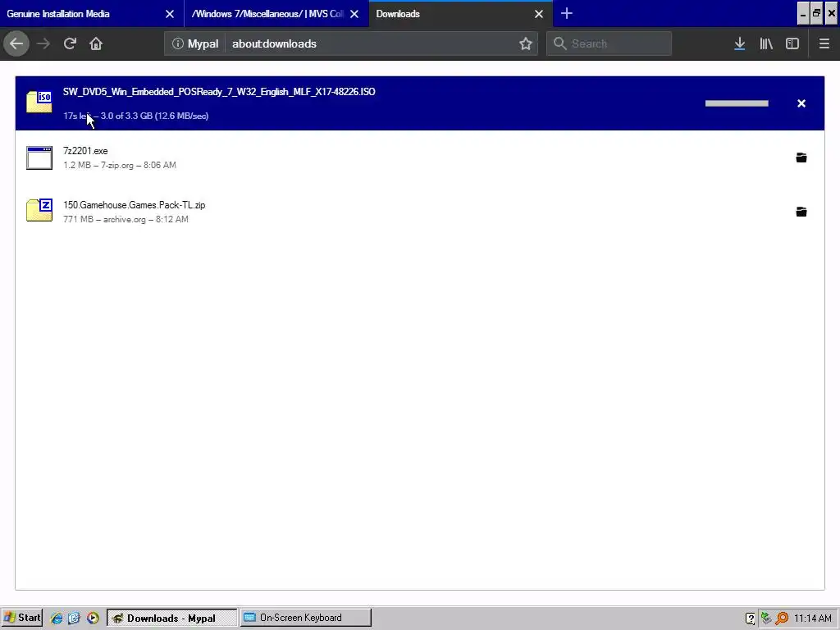This screenshot has width=840, height=630.
Task: Open the hamburger application menu
Action: [824, 43]
